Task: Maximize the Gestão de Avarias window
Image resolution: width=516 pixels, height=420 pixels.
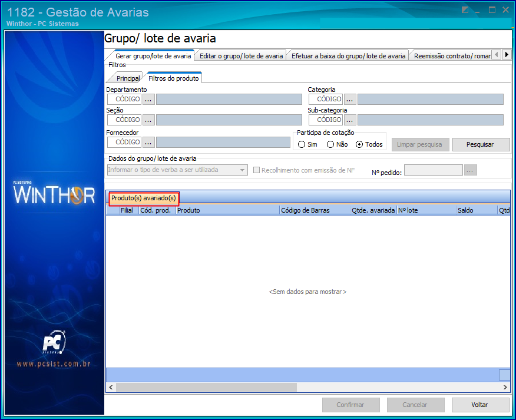Action: click(492, 10)
